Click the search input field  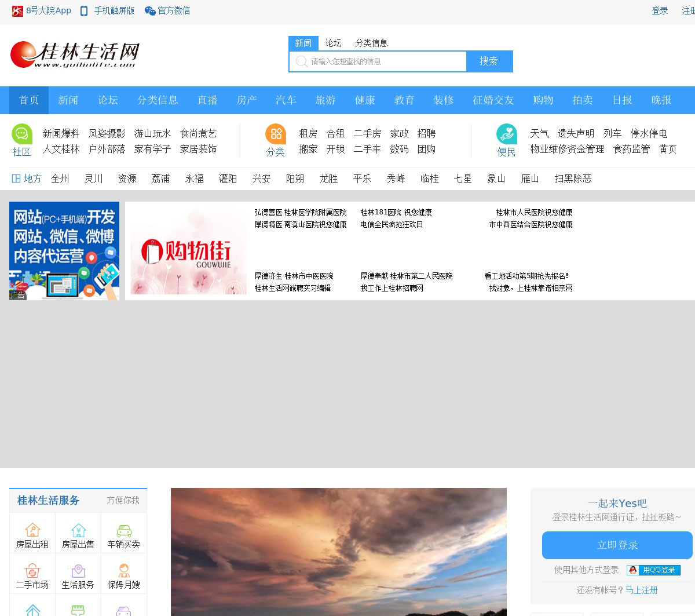pos(378,61)
